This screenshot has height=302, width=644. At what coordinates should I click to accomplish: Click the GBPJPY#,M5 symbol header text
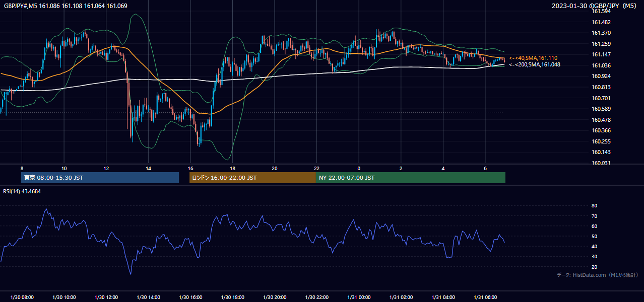66,6
